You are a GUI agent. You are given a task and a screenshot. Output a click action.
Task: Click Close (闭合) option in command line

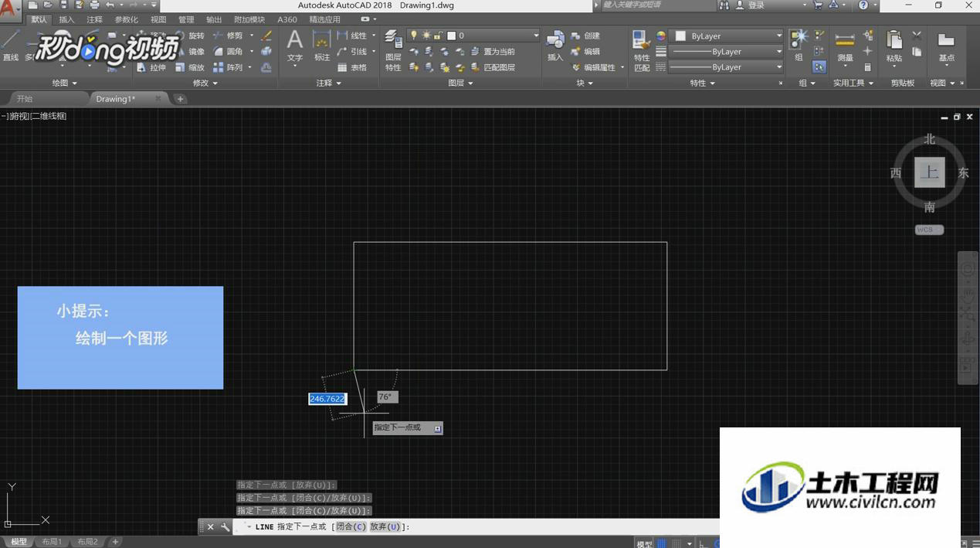click(x=351, y=527)
